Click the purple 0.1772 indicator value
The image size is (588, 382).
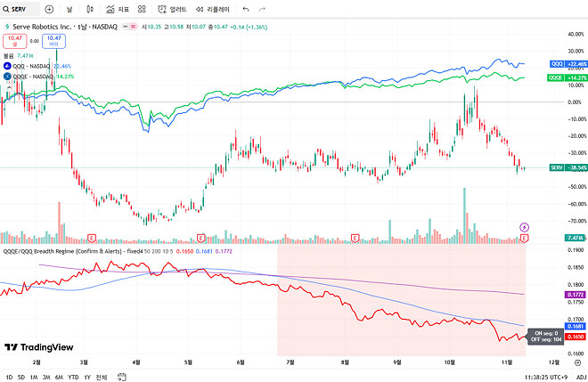pos(224,251)
